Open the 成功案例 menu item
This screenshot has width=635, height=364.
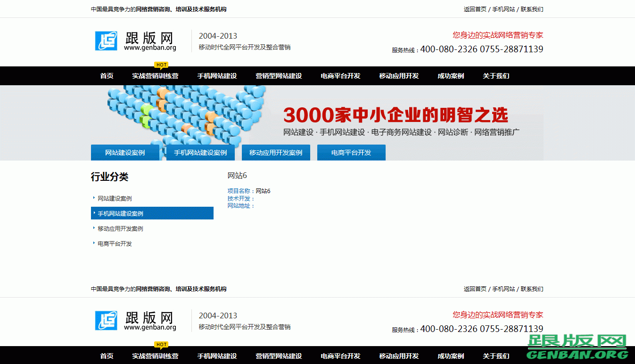[451, 76]
